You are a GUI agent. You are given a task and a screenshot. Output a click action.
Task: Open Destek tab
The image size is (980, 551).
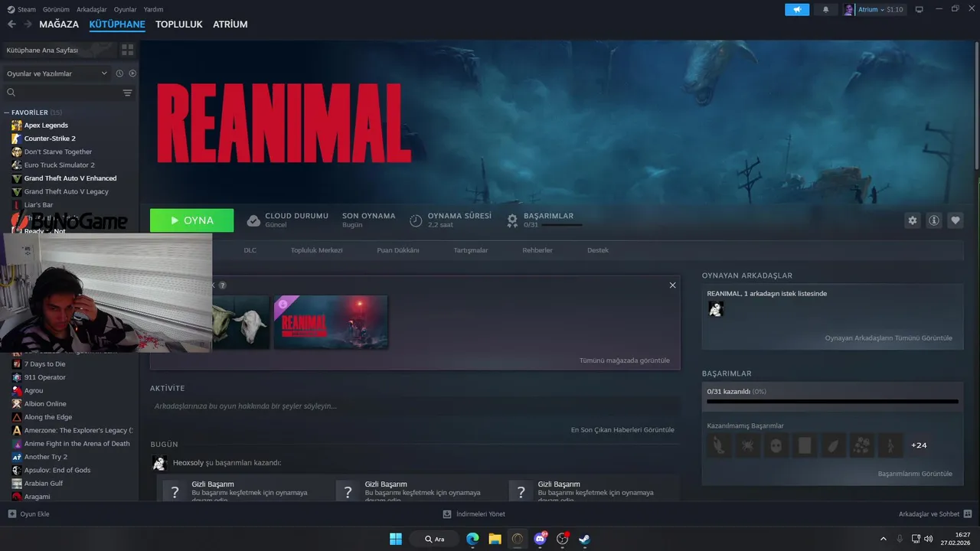point(598,250)
